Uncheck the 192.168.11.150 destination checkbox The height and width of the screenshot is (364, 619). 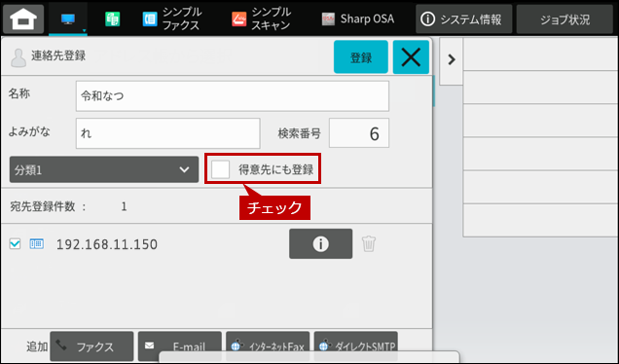(x=15, y=244)
